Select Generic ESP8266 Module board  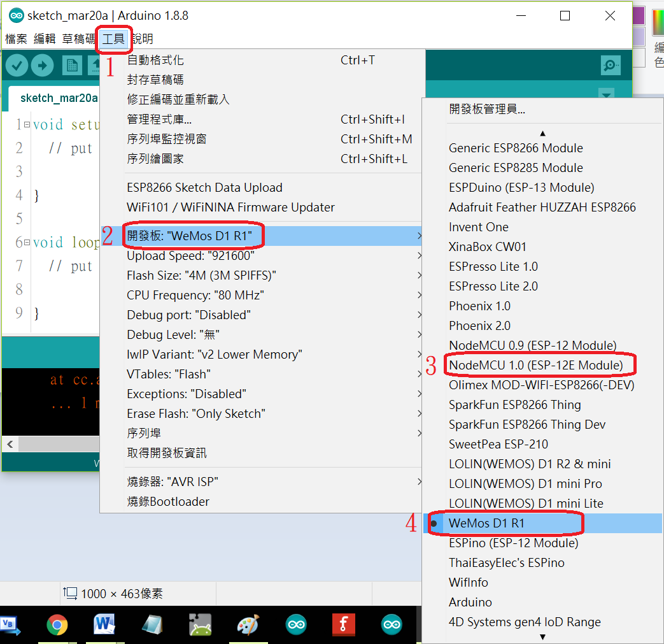pos(542,148)
